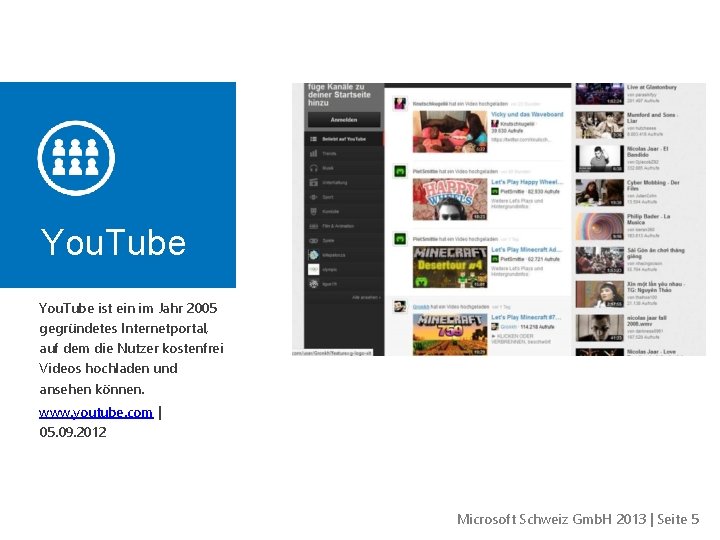The image size is (720, 540).
Task: Open the Trends category bar-chart icon
Action: pos(314,153)
